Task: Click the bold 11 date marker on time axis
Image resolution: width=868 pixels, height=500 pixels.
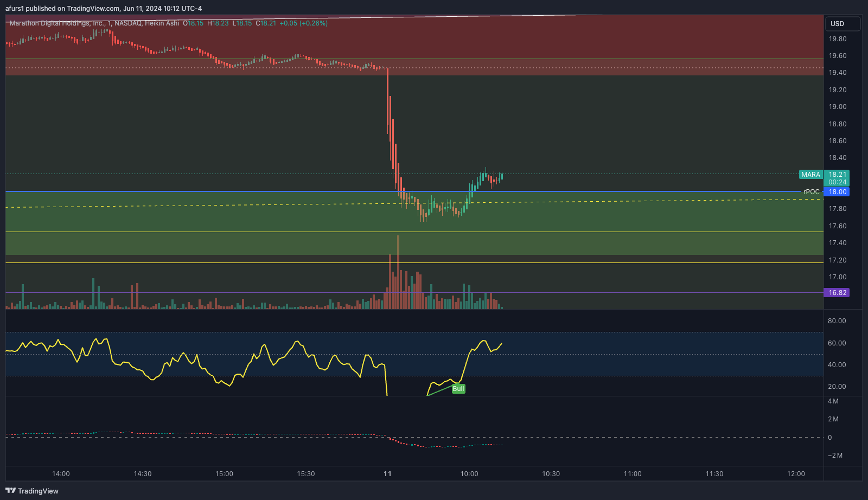Action: click(387, 474)
